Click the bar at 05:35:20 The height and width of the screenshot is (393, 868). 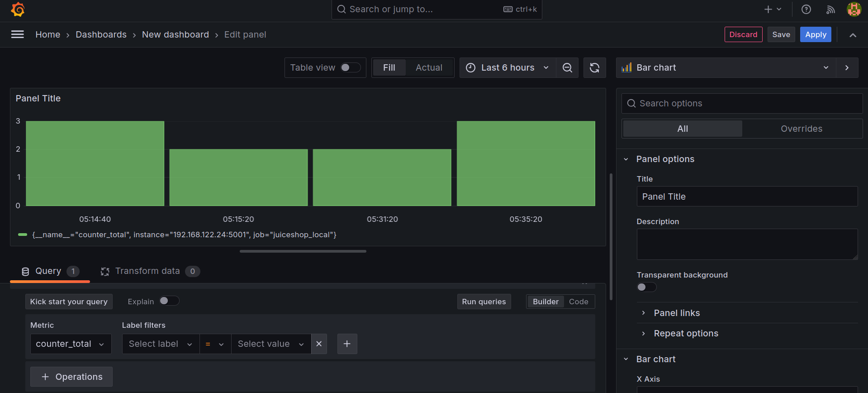(x=526, y=163)
